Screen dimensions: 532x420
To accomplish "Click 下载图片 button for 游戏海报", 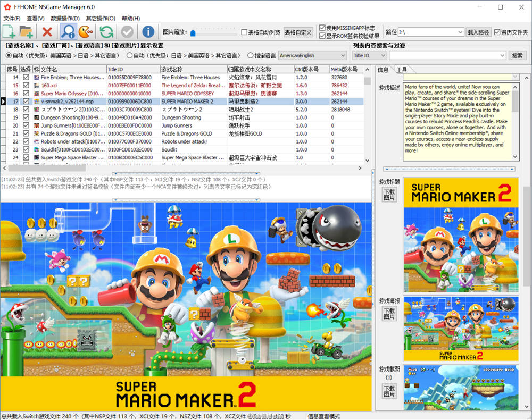I will [389, 314].
